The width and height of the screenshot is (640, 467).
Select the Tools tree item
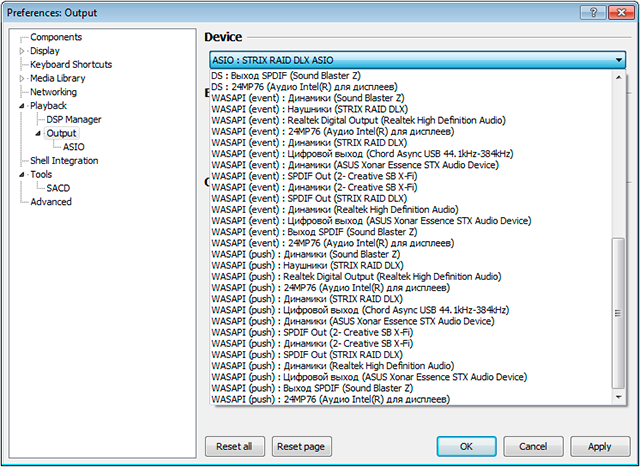(x=41, y=174)
